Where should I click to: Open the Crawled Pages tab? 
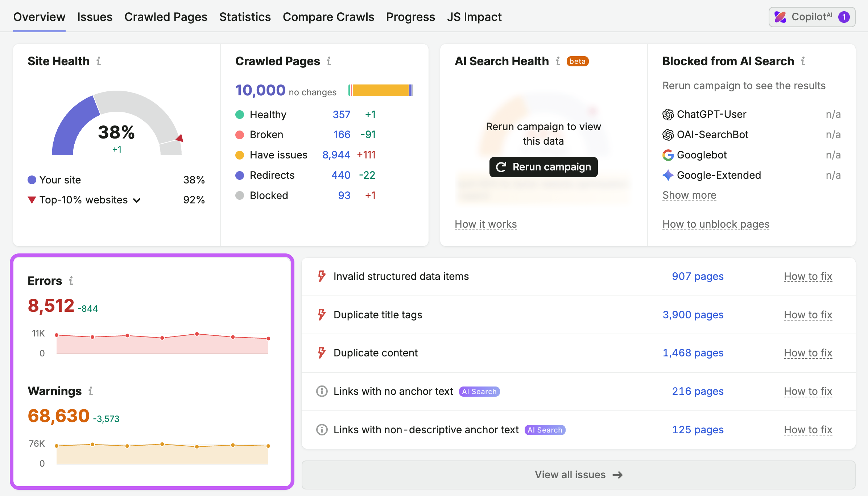coord(166,17)
